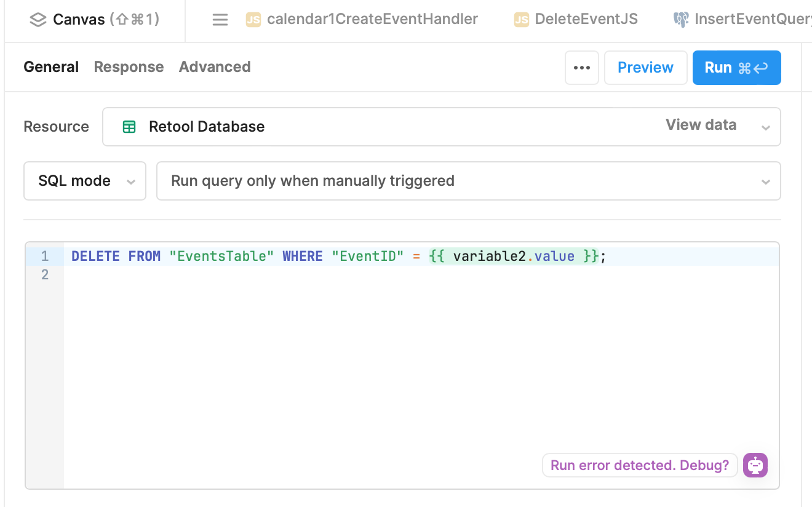
Task: Select the General tab
Action: coord(51,67)
